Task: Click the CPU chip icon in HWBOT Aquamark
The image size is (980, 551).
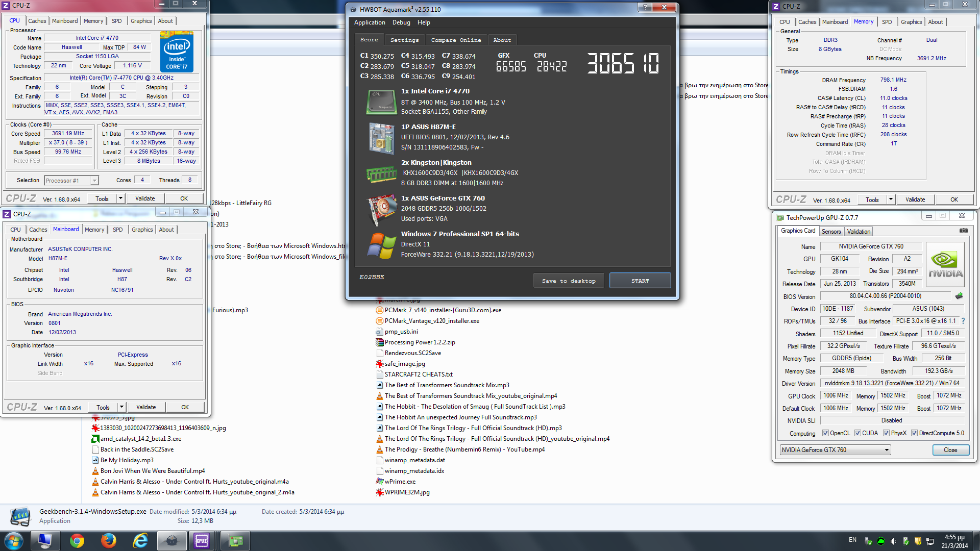Action: click(x=382, y=102)
